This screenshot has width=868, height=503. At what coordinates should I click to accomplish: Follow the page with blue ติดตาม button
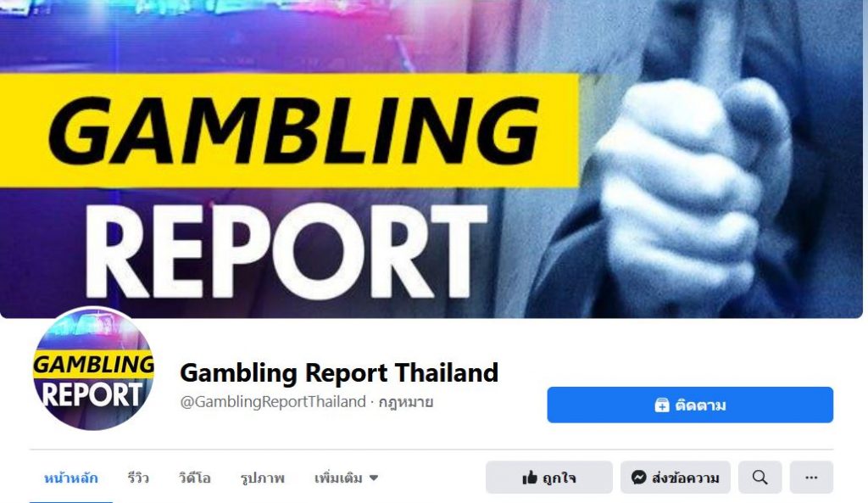pyautogui.click(x=690, y=405)
